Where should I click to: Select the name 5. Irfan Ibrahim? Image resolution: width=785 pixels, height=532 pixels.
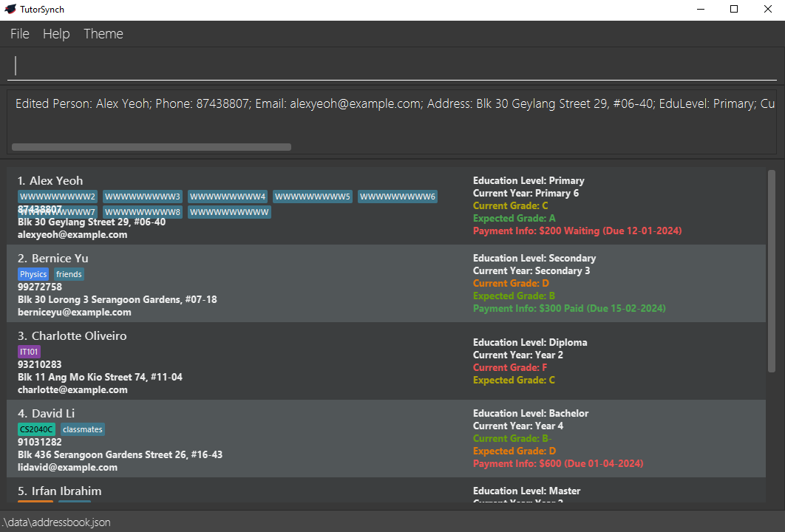click(x=60, y=491)
